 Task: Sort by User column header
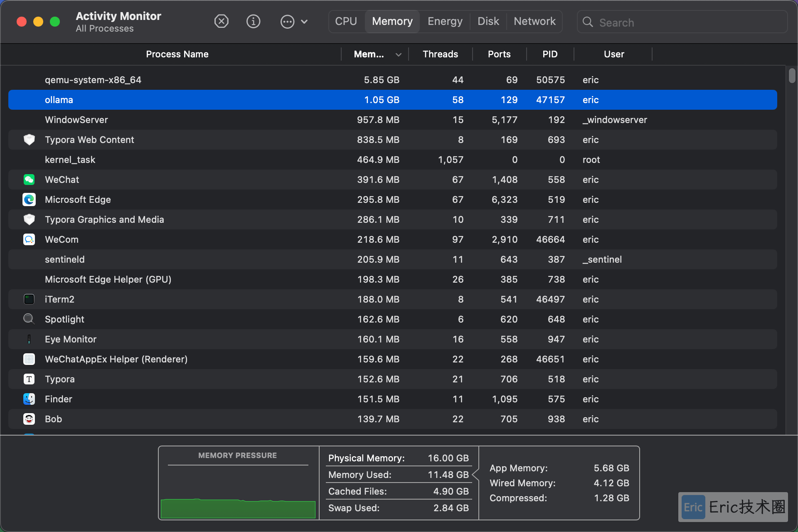614,54
